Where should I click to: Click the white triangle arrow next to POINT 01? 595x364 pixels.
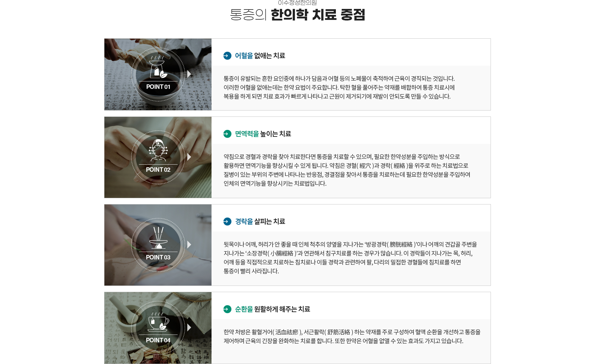pos(189,74)
